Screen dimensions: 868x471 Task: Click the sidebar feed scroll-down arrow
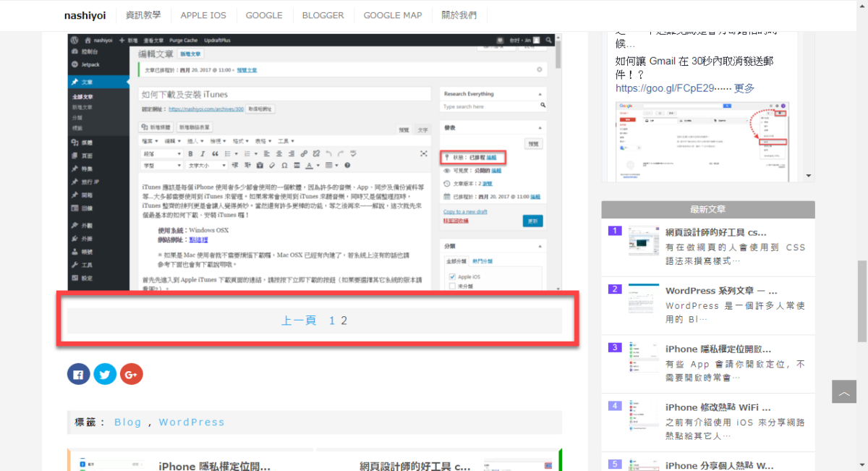(809, 176)
